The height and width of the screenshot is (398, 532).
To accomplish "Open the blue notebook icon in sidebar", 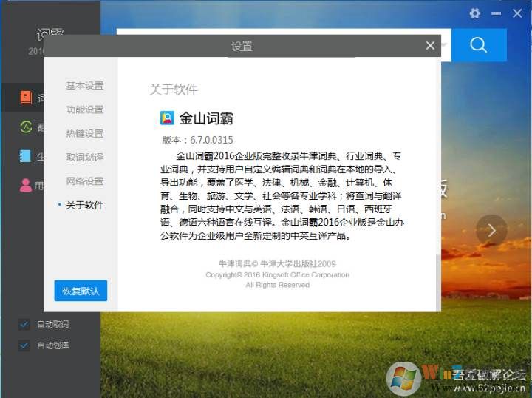I will tap(25, 156).
